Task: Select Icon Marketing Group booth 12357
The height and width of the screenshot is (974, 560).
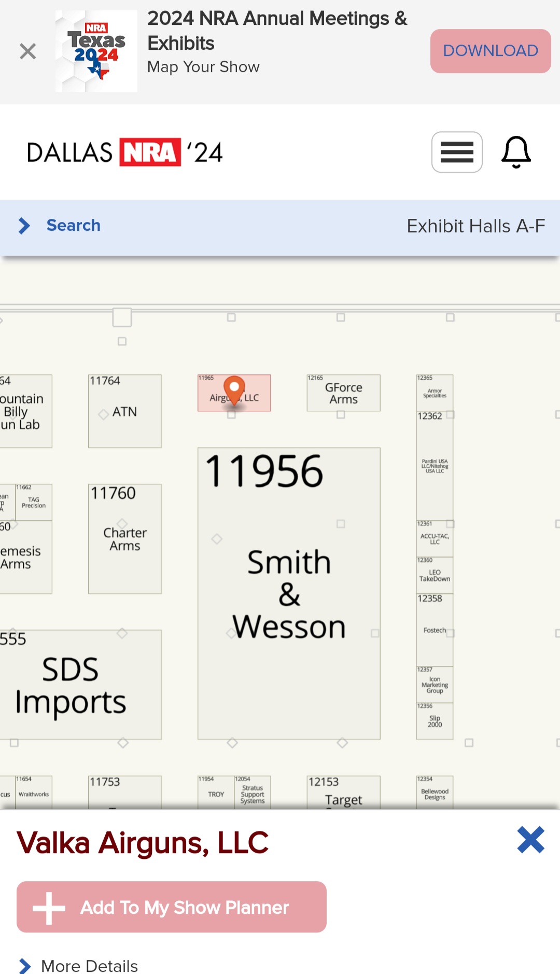Action: 435,685
